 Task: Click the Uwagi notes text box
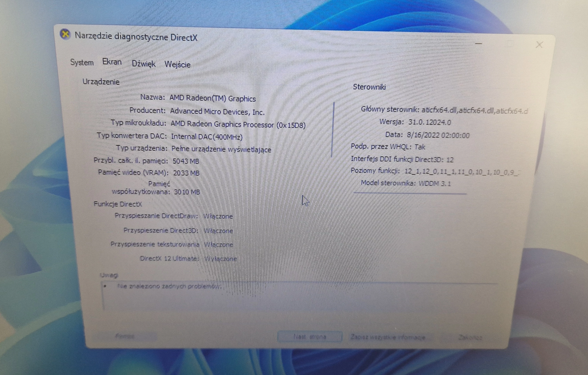pyautogui.click(x=299, y=296)
